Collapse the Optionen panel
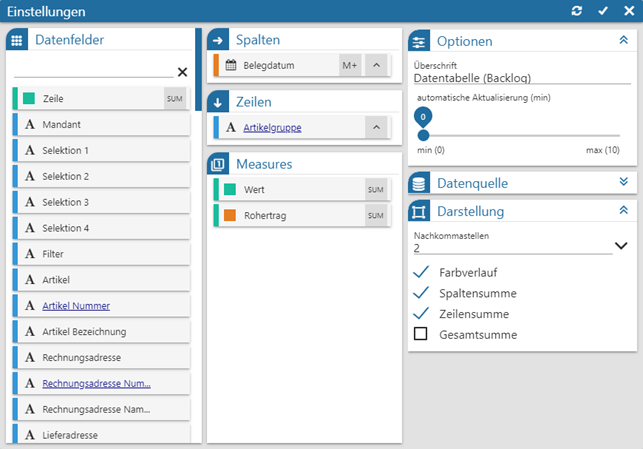The height and width of the screenshot is (449, 643). pyautogui.click(x=623, y=41)
